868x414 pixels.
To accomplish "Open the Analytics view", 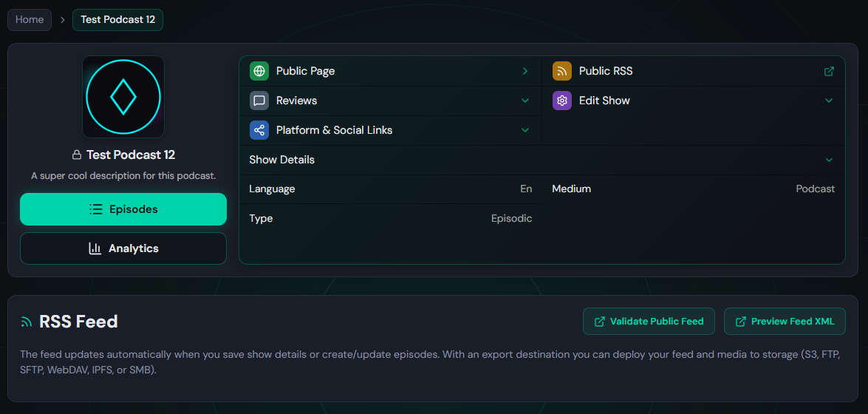I will click(123, 248).
